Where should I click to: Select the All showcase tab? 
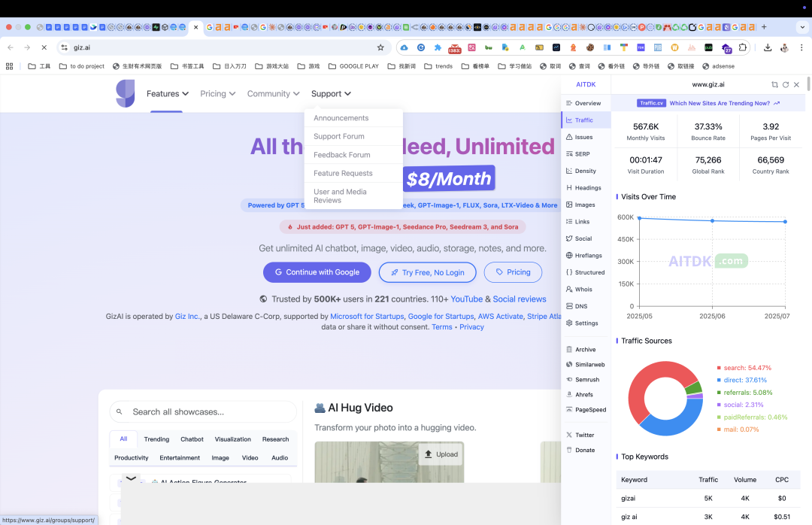(x=123, y=439)
